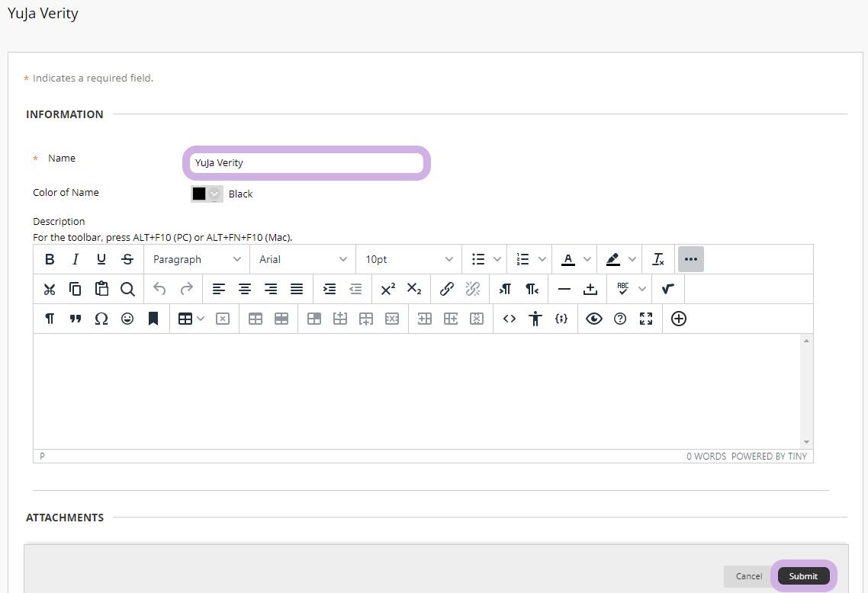Screen dimensions: 868x593
Task: Open special characters omega icon
Action: [101, 319]
